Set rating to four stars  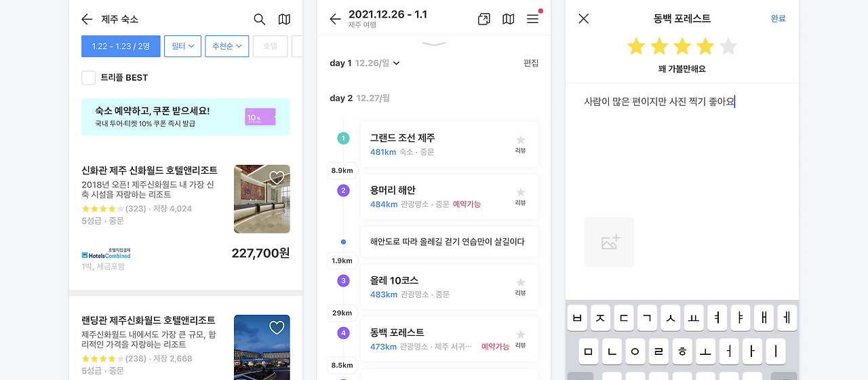point(705,46)
